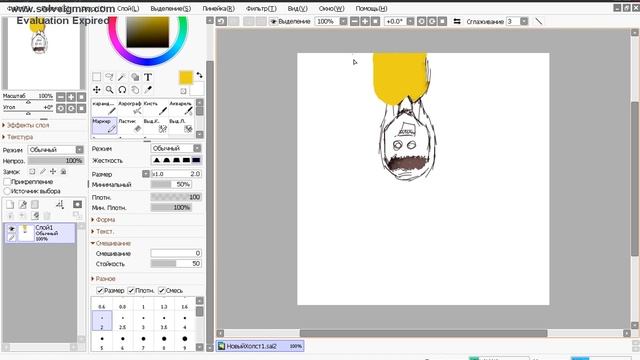Screen dimensions: 640x360
Task: Open the Помощь(H) menu
Action: click(371, 8)
